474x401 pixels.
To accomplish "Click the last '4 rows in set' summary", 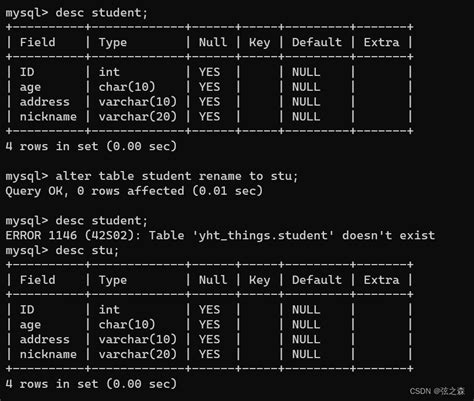I will pos(91,384).
